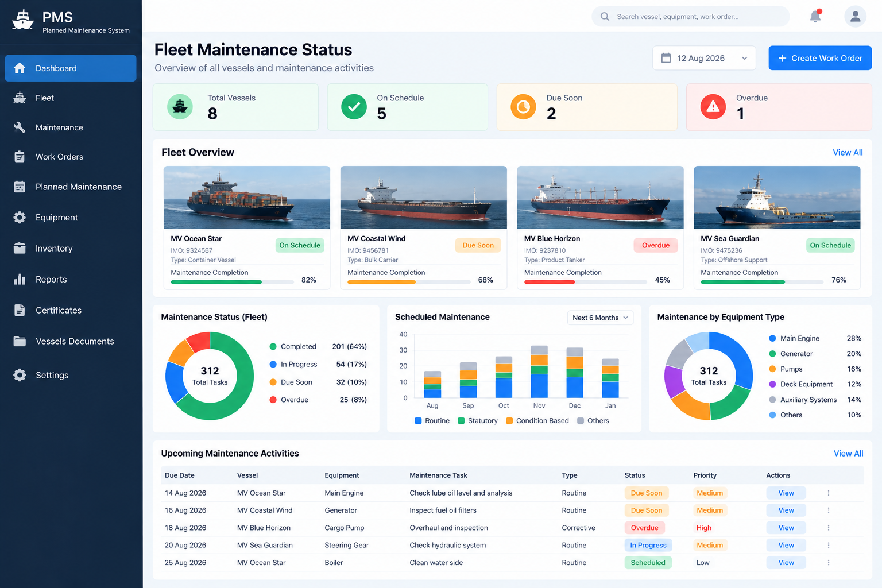Click the Nov bar in Scheduled Maintenance

click(539, 372)
